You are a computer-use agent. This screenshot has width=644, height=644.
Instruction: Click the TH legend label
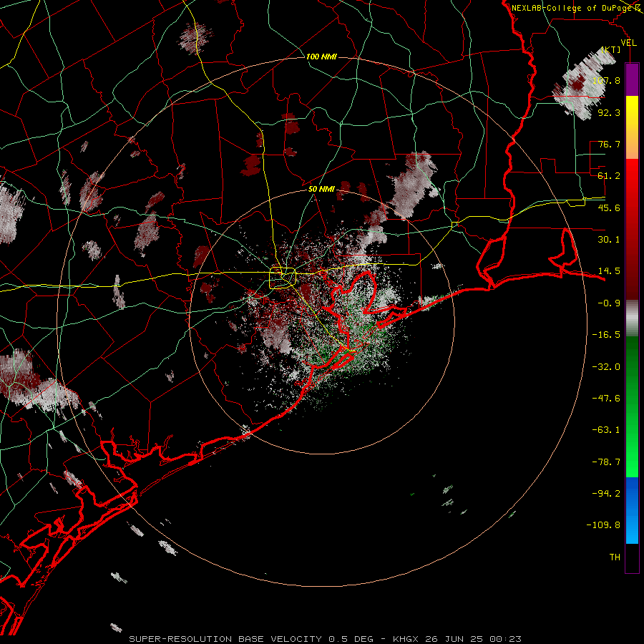click(615, 557)
